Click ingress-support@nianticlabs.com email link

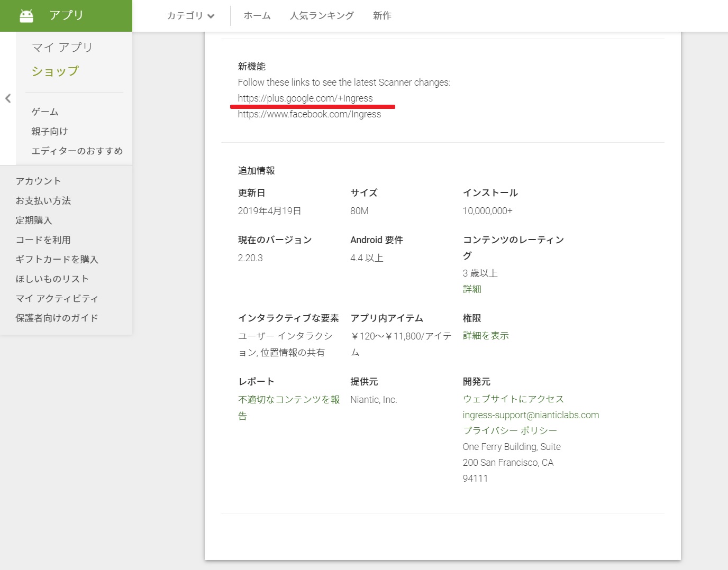point(531,415)
